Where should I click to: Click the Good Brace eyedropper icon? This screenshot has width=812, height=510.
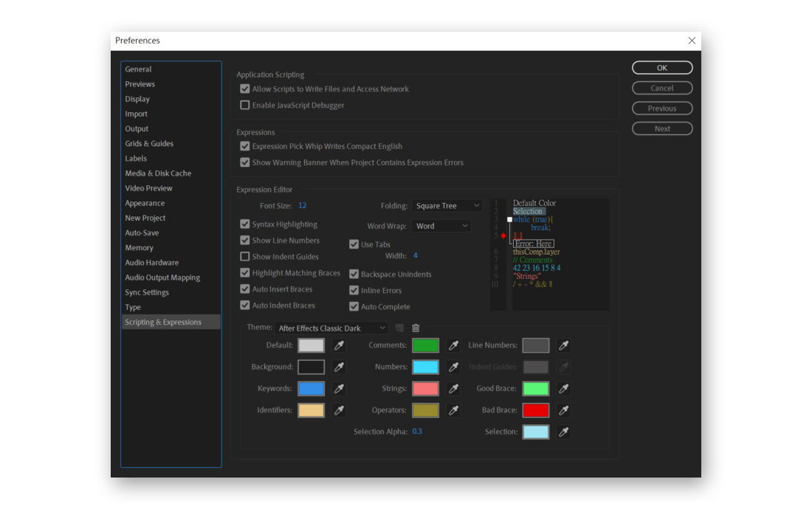[564, 388]
